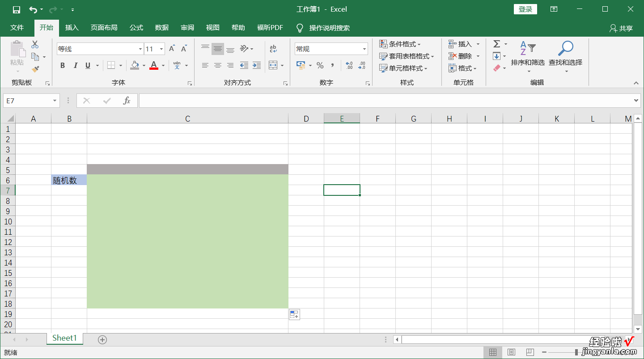
Task: Increase font size with the large A icon
Action: [x=172, y=49]
